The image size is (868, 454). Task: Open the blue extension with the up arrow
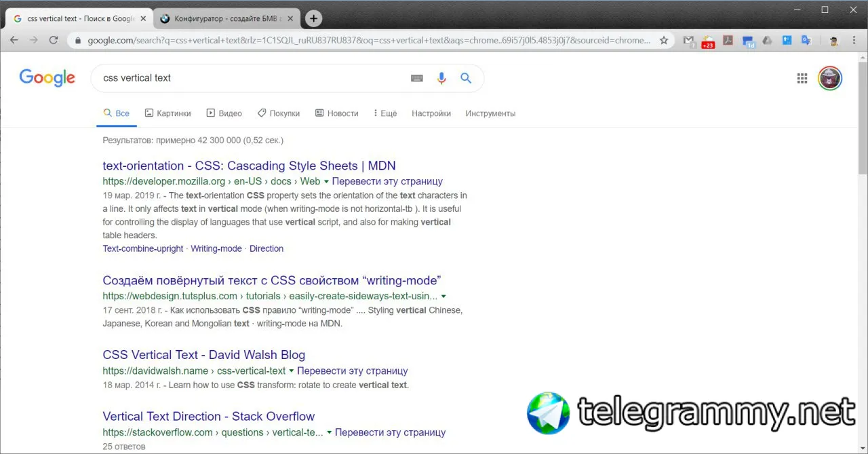point(787,40)
